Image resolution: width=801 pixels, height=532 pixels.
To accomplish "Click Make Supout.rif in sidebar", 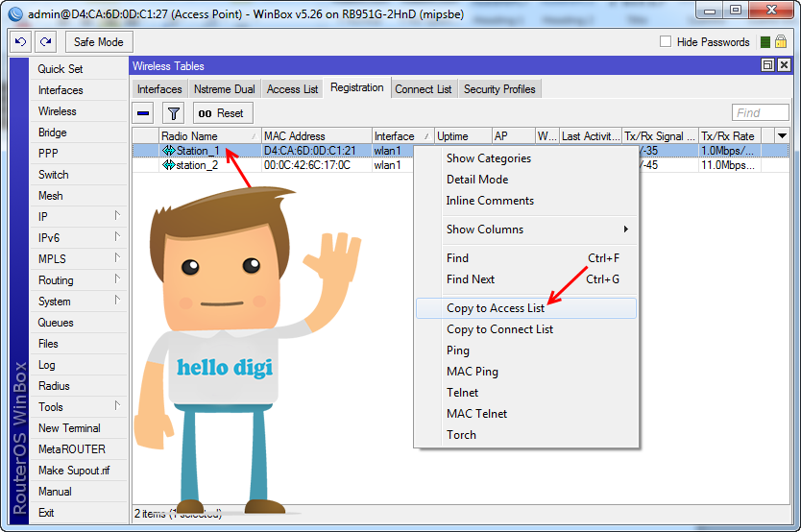I will coord(79,471).
